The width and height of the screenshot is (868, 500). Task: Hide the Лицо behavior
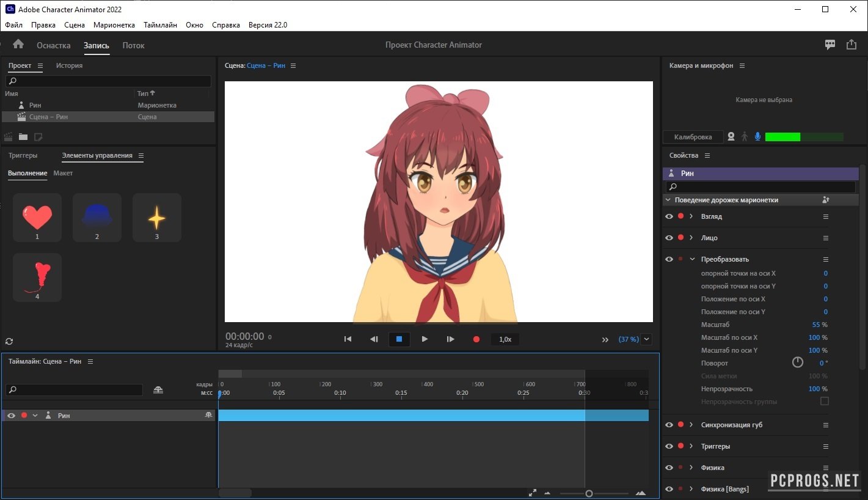(x=669, y=238)
